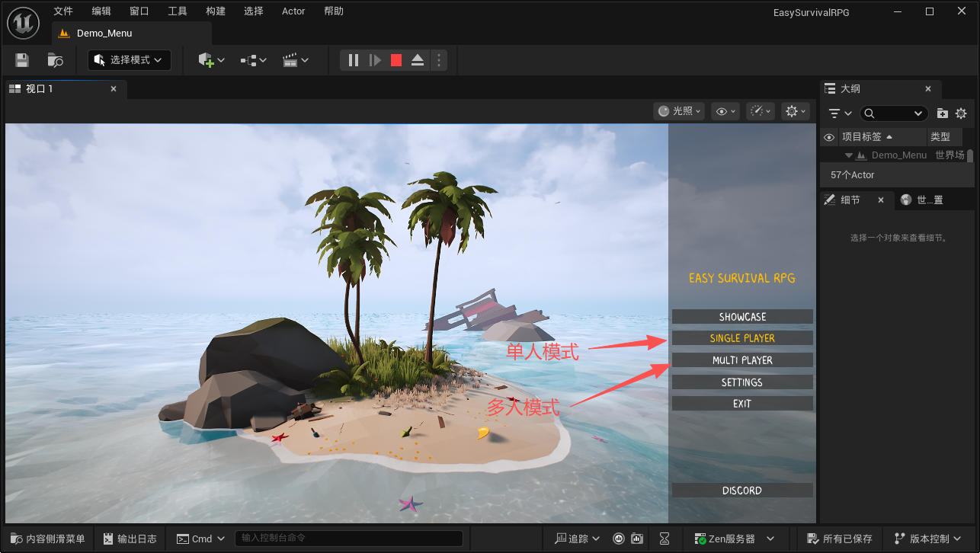Image resolution: width=980 pixels, height=553 pixels.
Task: Open the 窗口 menu
Action: [139, 11]
